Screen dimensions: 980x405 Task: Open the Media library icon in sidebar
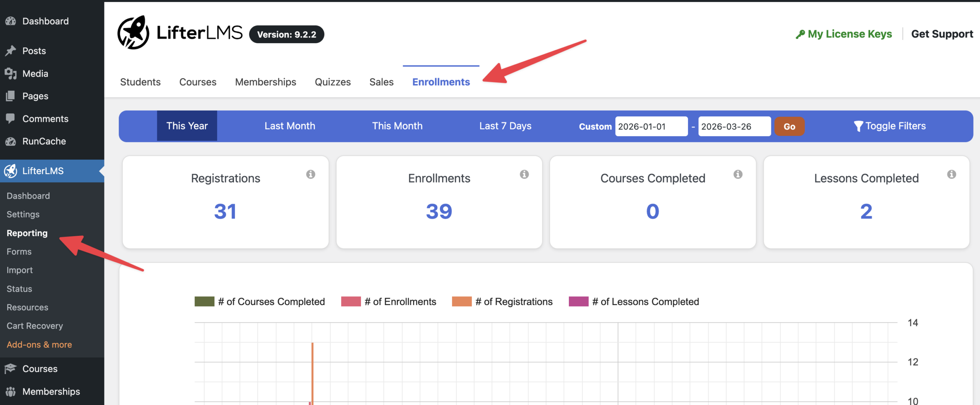(11, 73)
